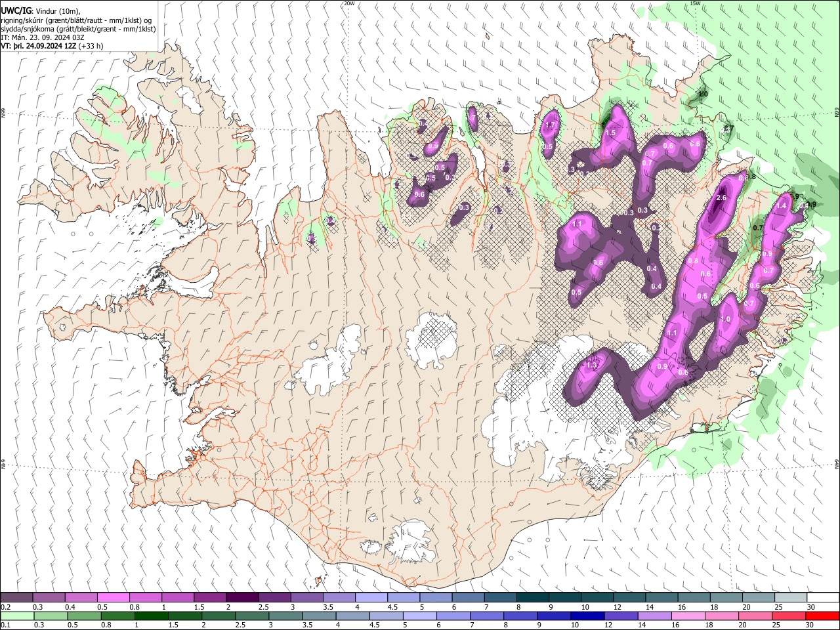Click the light gray snow swatch between 25 and 30
The height and width of the screenshot is (630, 840).
click(x=790, y=597)
